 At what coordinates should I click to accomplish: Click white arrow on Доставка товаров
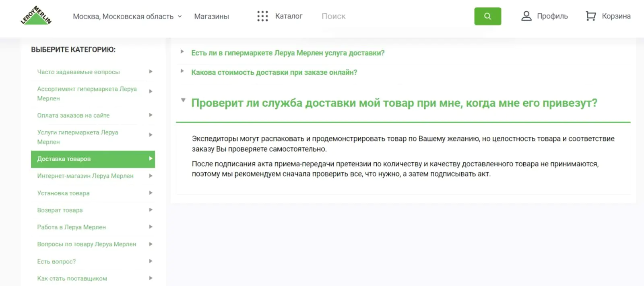[151, 159]
